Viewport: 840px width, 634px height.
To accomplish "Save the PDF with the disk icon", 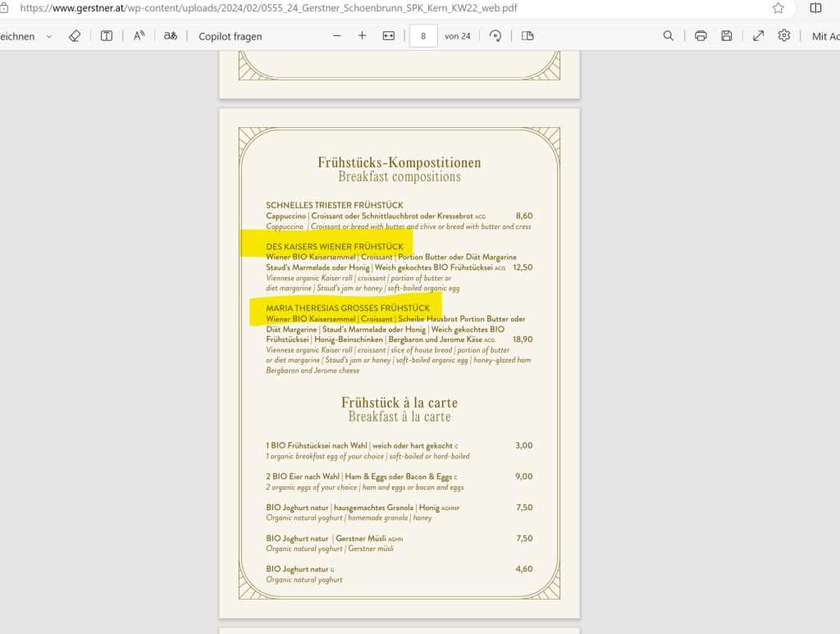I will tap(726, 36).
